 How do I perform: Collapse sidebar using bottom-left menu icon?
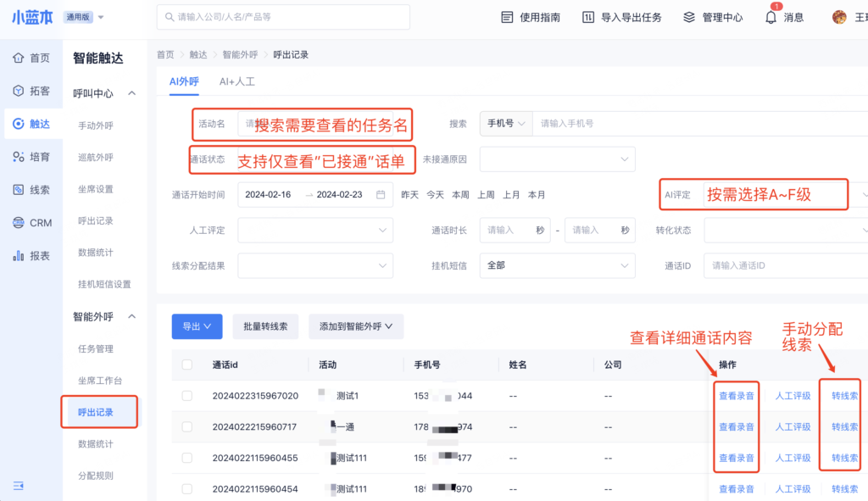pyautogui.click(x=19, y=485)
